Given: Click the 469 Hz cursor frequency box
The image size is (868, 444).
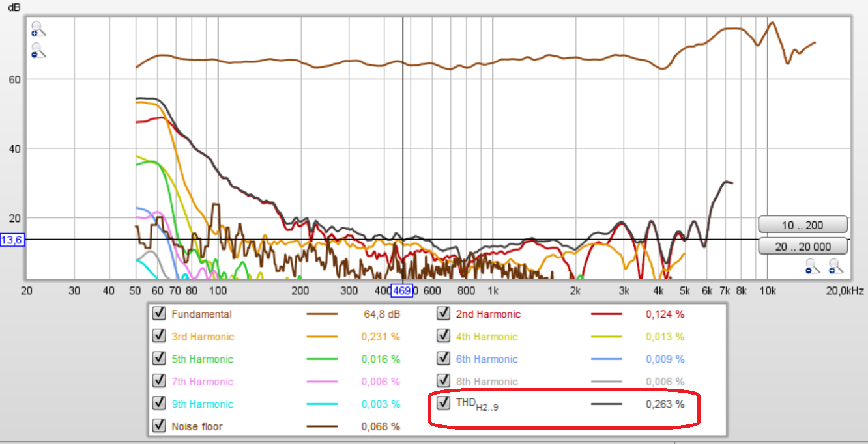Looking at the screenshot, I should point(401,290).
